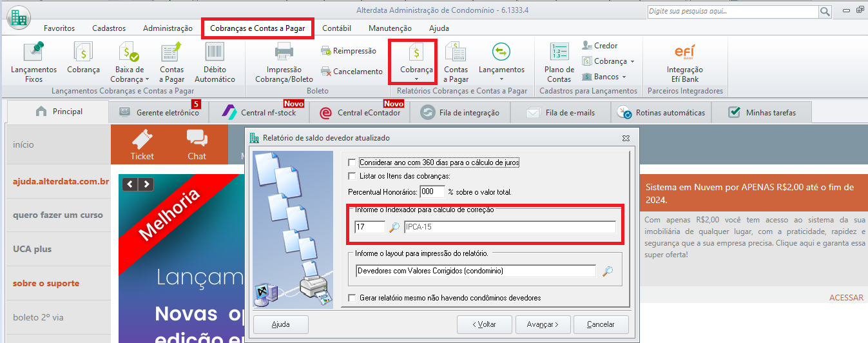The image size is (868, 343).
Task: Open the Manutenção ribbon tab
Action: pyautogui.click(x=390, y=28)
